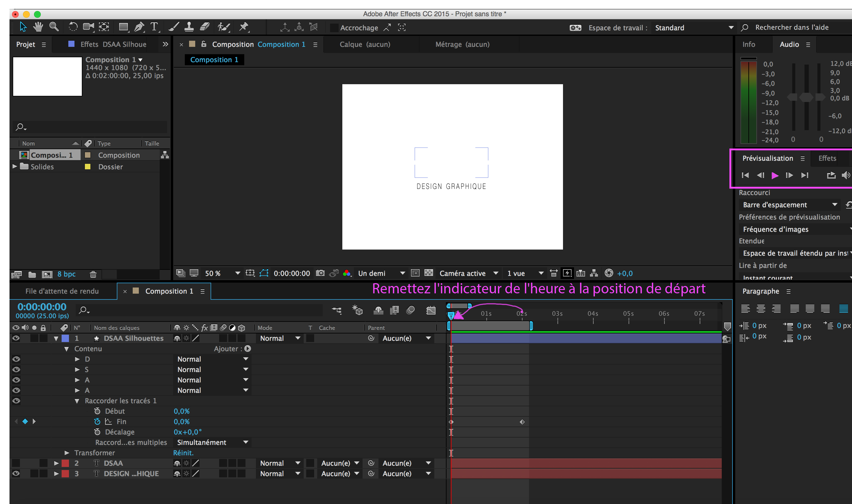Select the Hand tool
The height and width of the screenshot is (504, 852).
point(38,27)
